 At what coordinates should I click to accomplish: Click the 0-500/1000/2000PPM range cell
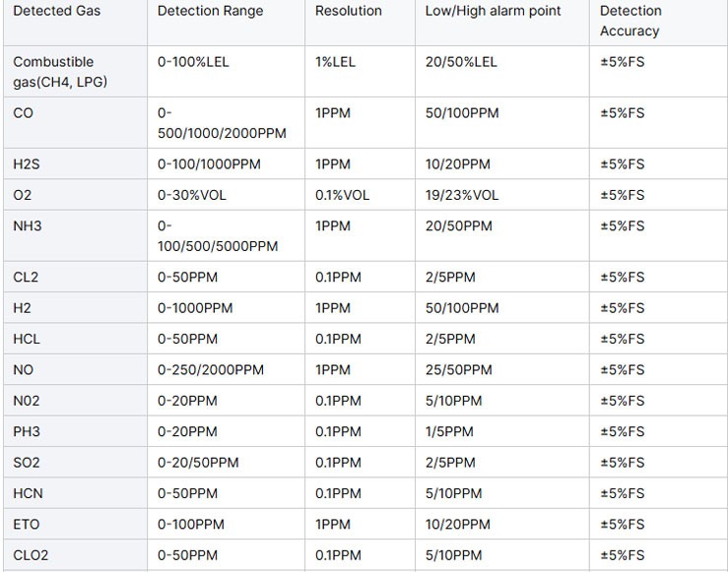pyautogui.click(x=222, y=123)
